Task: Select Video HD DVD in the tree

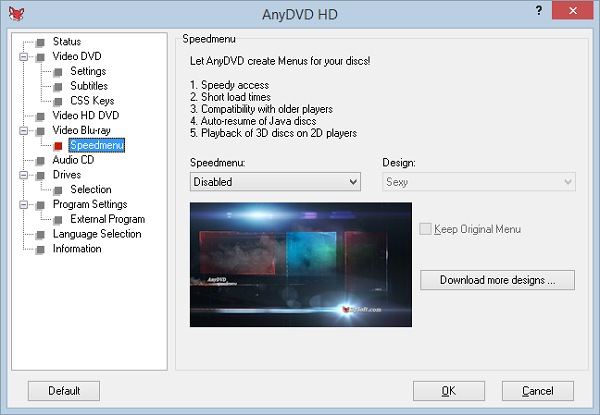Action: [86, 116]
